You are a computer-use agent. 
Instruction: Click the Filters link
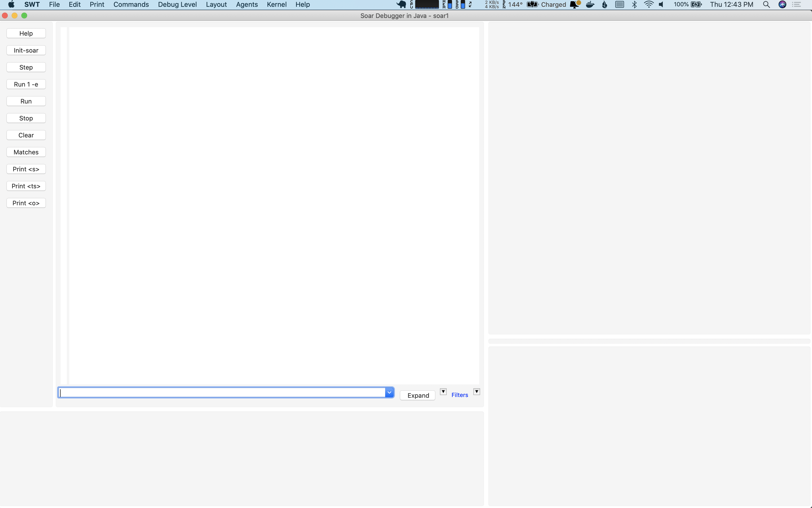tap(459, 395)
